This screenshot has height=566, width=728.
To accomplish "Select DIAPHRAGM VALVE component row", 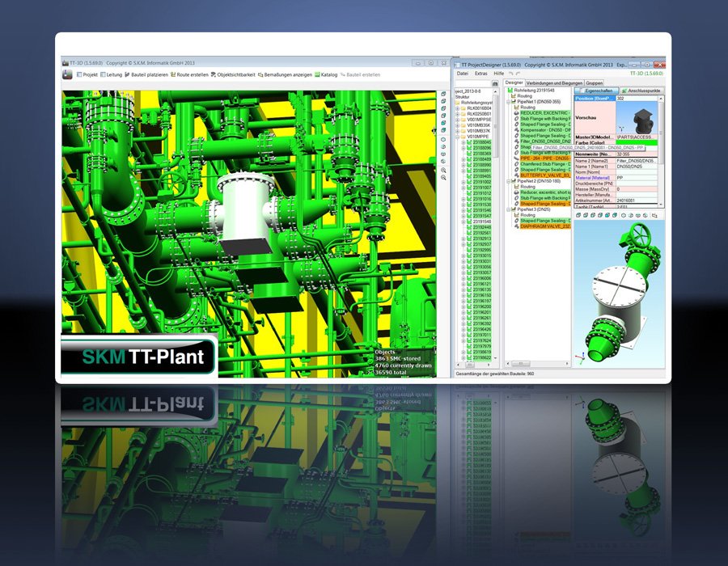I will pos(545,226).
